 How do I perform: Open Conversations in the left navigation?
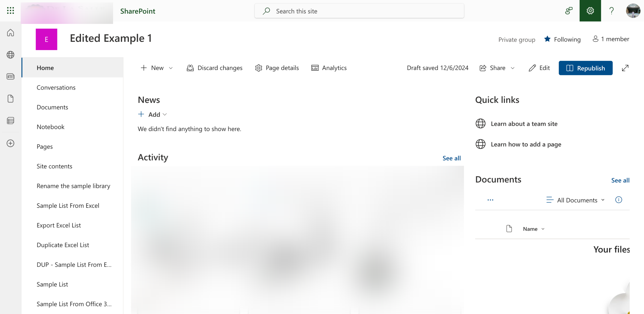coord(56,88)
